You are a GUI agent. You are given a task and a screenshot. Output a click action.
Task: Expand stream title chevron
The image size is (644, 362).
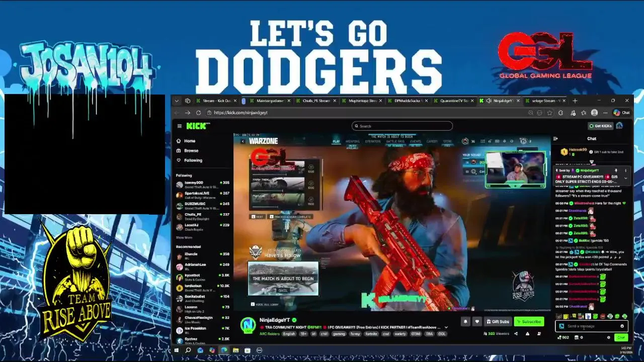[x=446, y=328]
